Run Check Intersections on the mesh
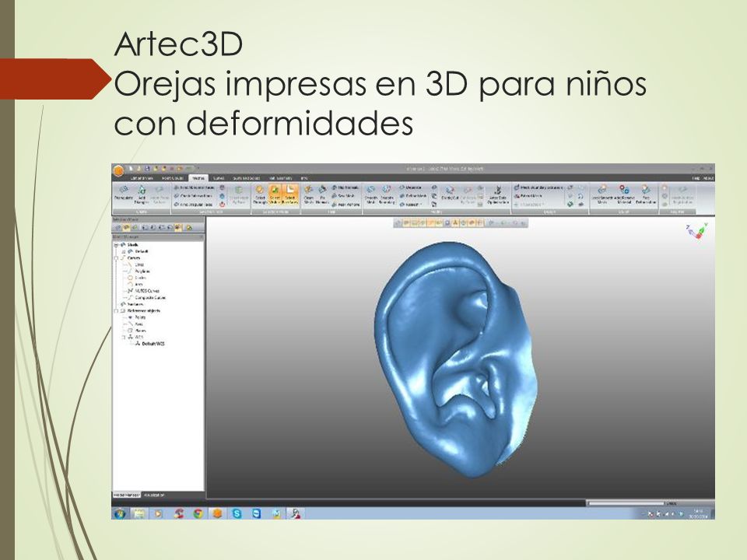Screen dimensions: 747x560 tap(193, 196)
